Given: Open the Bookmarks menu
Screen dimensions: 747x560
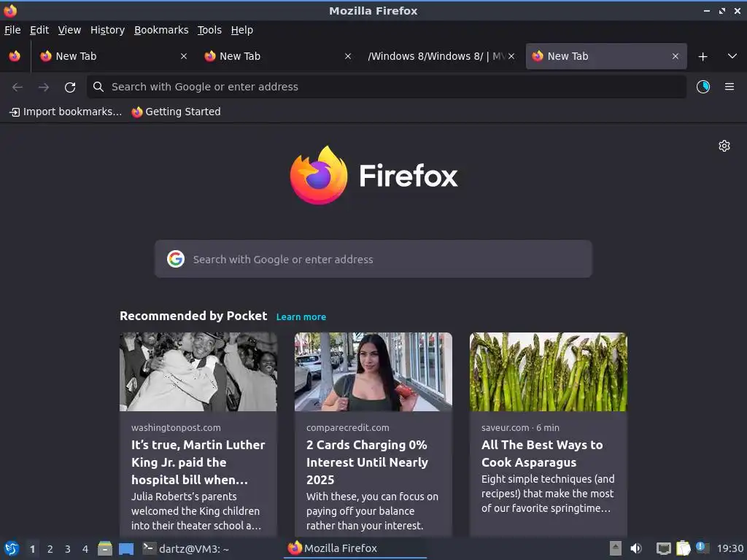Looking at the screenshot, I should 161,30.
